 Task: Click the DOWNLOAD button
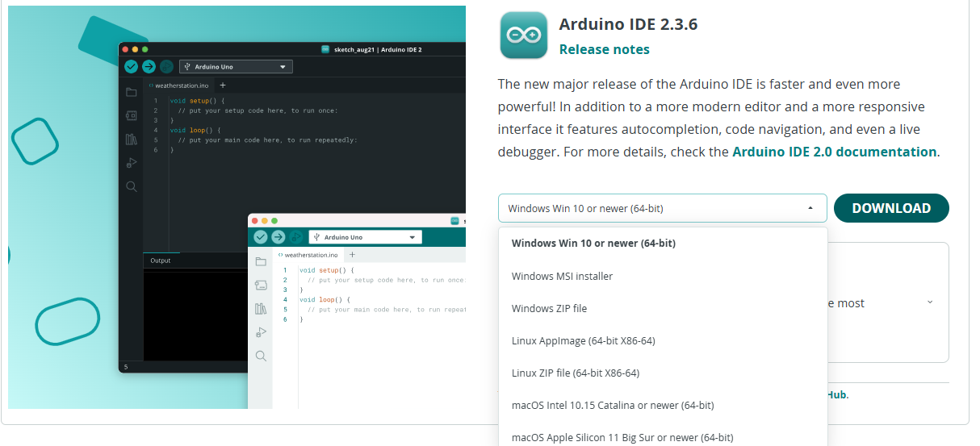[x=891, y=208]
